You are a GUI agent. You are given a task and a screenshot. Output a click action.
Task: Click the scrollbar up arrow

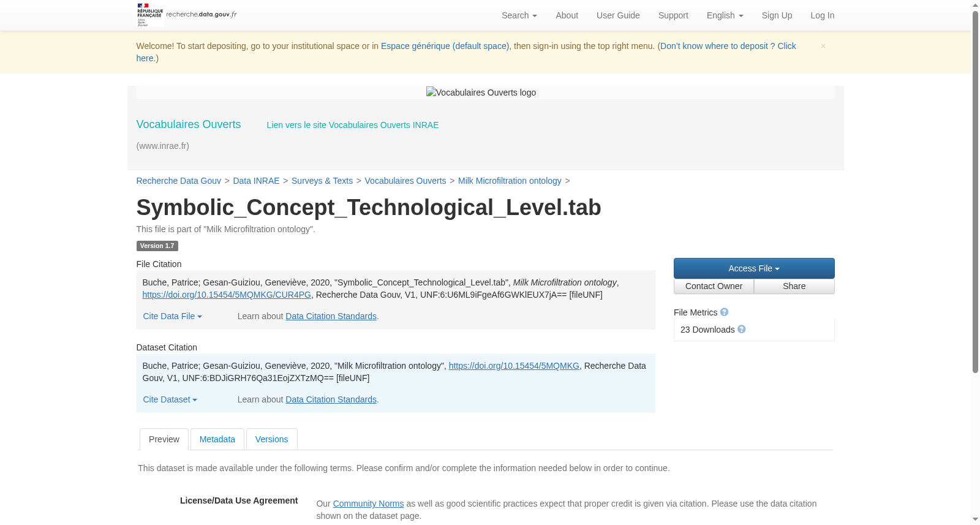[x=975, y=5]
